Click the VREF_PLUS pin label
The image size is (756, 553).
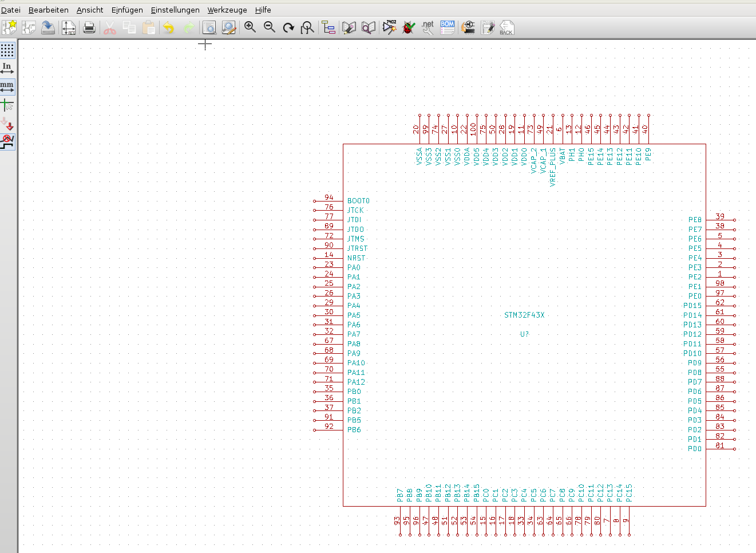[x=553, y=167]
